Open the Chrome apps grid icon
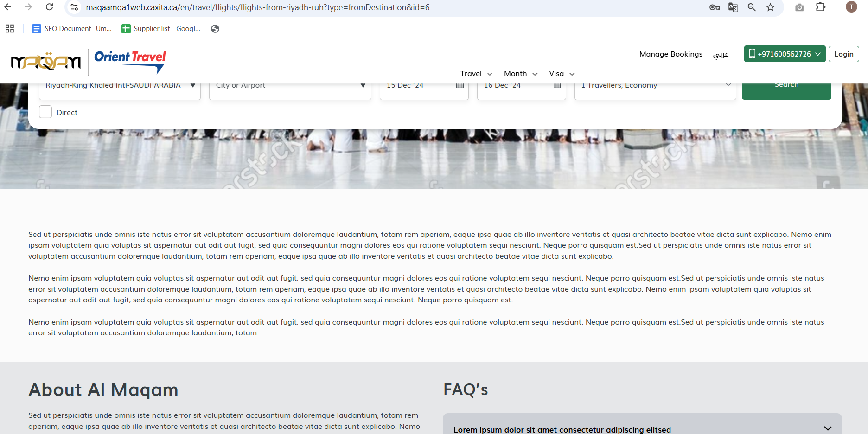868x434 pixels. coord(10,29)
